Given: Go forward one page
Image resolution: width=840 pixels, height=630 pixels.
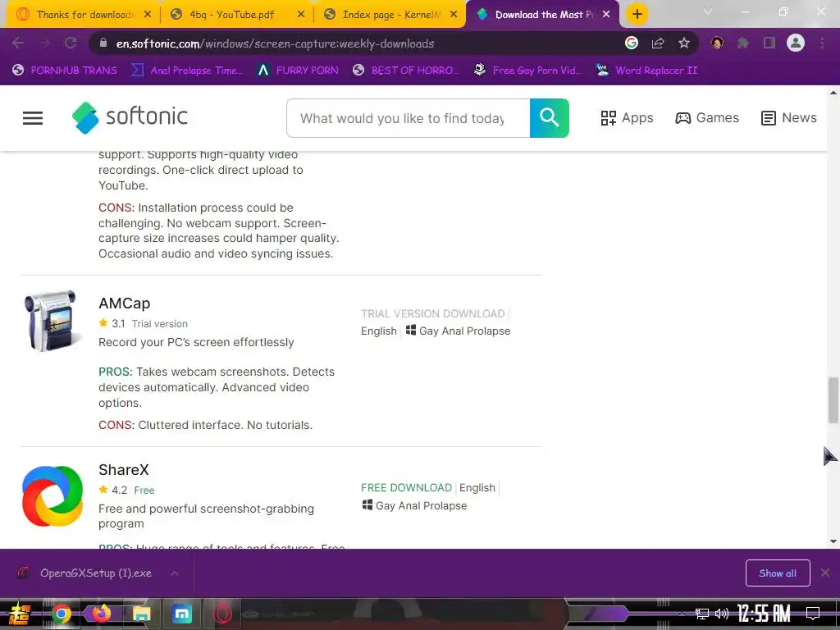Looking at the screenshot, I should tap(44, 43).
